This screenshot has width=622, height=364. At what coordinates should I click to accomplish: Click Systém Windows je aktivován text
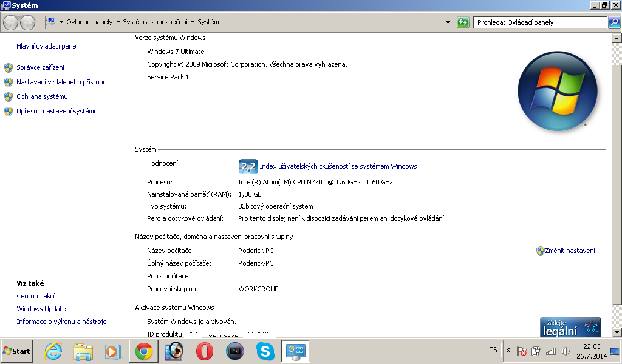pyautogui.click(x=191, y=322)
